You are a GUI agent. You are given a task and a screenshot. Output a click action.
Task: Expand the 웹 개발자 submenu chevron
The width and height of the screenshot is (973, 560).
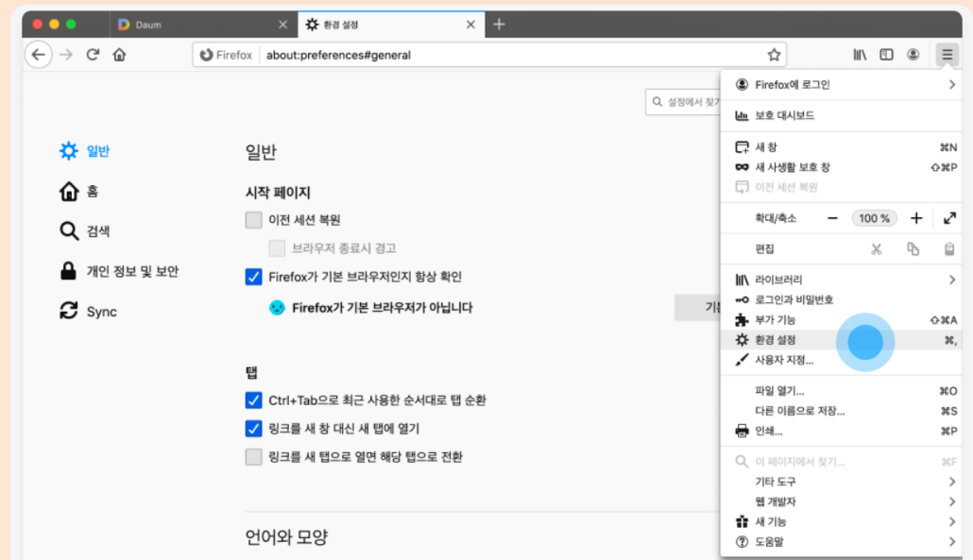pyautogui.click(x=952, y=501)
